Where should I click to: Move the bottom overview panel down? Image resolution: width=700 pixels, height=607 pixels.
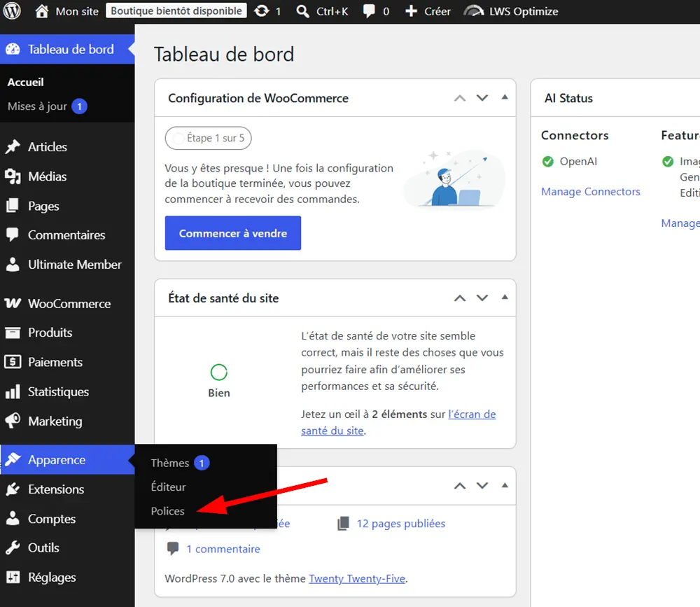482,485
